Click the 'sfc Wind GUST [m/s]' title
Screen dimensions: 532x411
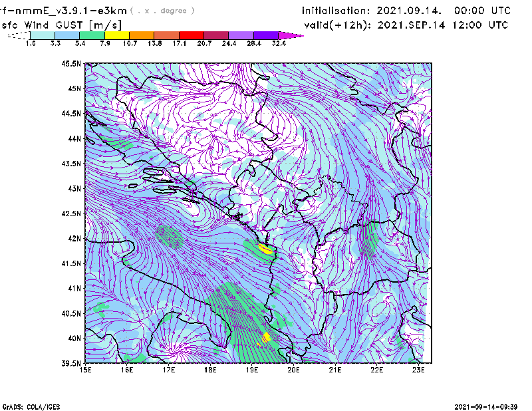tap(61, 25)
